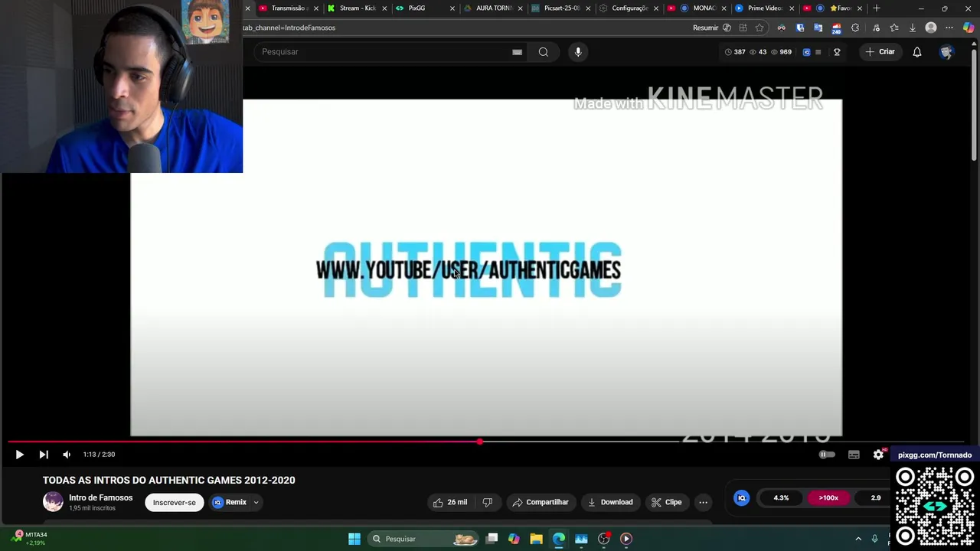Screen dimensions: 980x551
Task: Dislike the video
Action: (487, 502)
